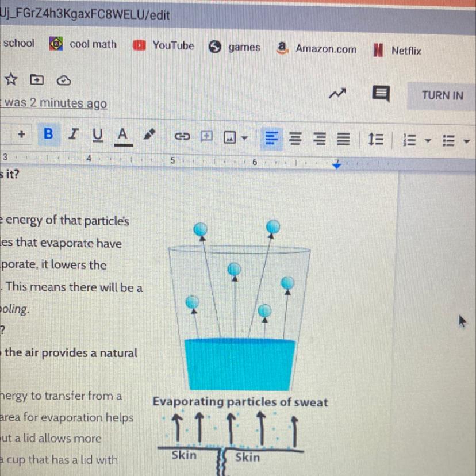This screenshot has height=476, width=476.
Task: Check the cloud save status icon
Action: pyautogui.click(x=64, y=80)
